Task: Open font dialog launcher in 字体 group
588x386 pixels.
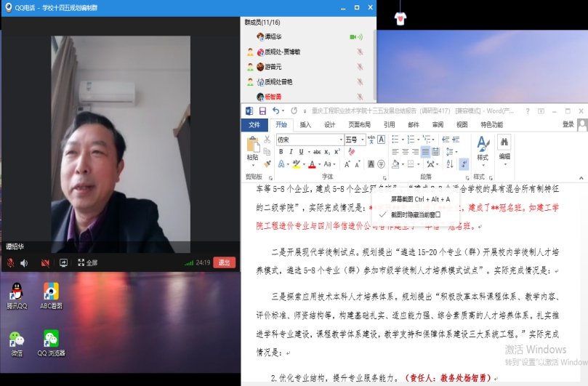Action: [384, 178]
